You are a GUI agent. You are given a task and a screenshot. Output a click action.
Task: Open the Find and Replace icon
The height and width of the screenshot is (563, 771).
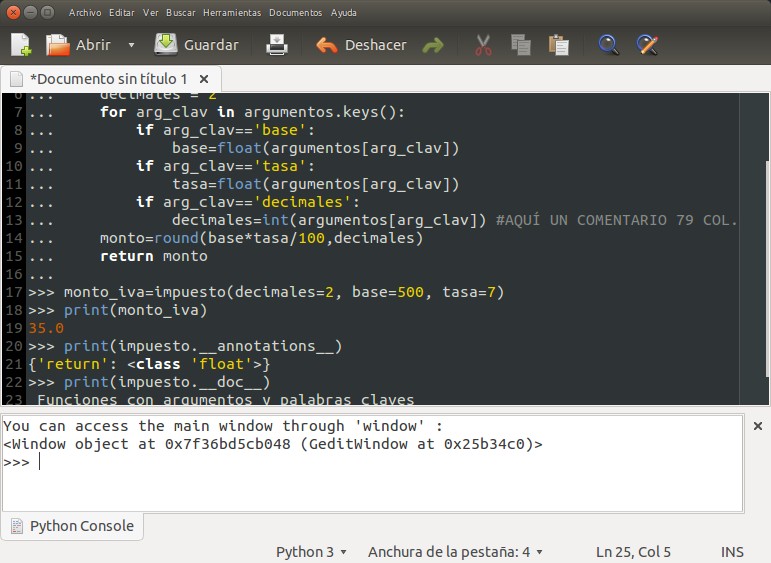tap(647, 45)
